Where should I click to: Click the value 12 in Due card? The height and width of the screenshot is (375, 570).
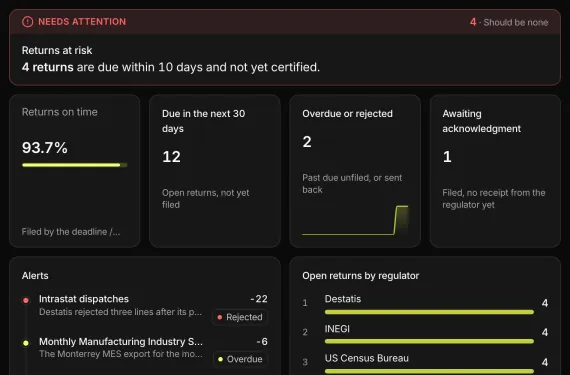click(171, 157)
